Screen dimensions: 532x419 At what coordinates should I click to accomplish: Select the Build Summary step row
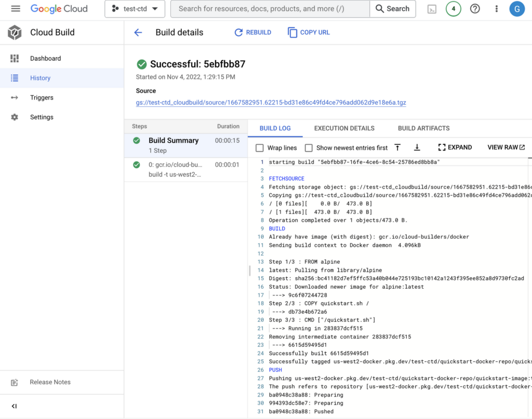click(x=186, y=145)
